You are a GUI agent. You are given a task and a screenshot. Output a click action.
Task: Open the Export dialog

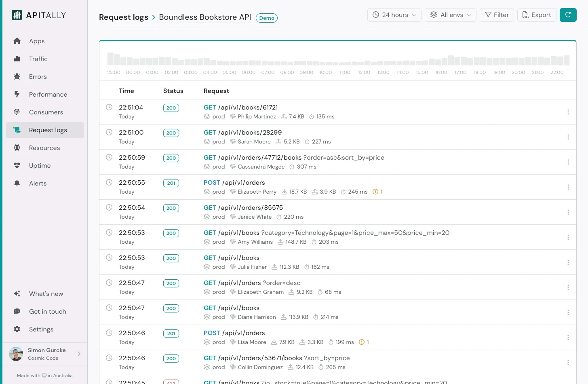pos(537,15)
